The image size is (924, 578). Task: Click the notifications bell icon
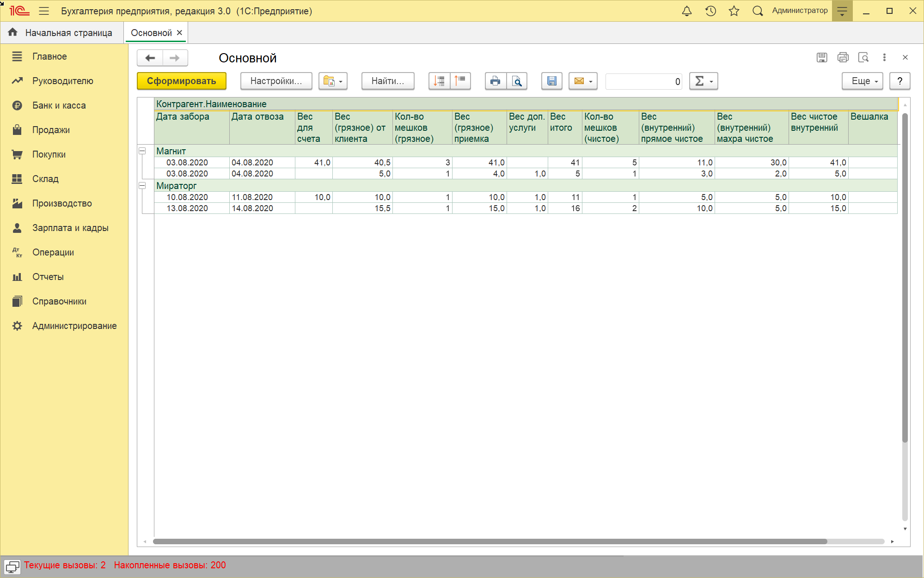687,11
